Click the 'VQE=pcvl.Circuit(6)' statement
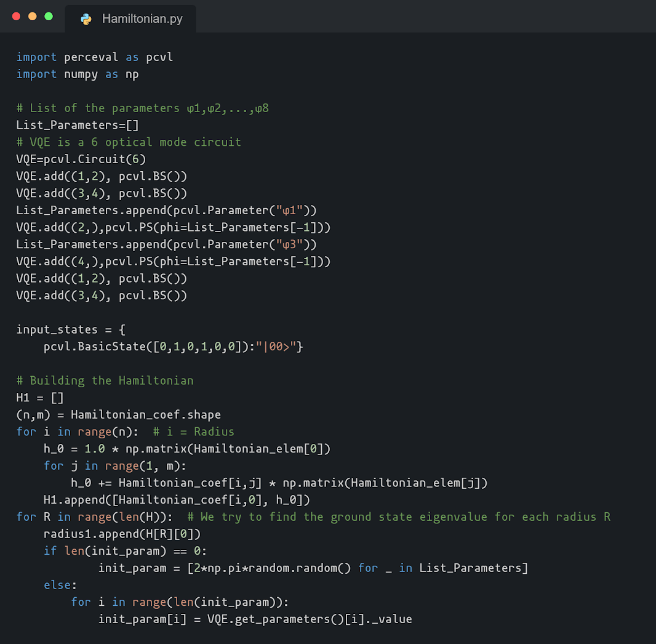This screenshot has height=644, width=656. (x=81, y=159)
